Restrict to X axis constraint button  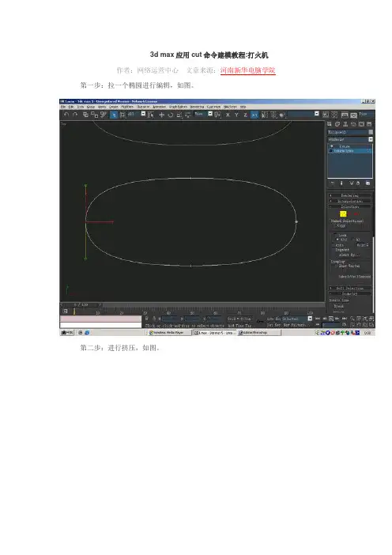(x=228, y=115)
